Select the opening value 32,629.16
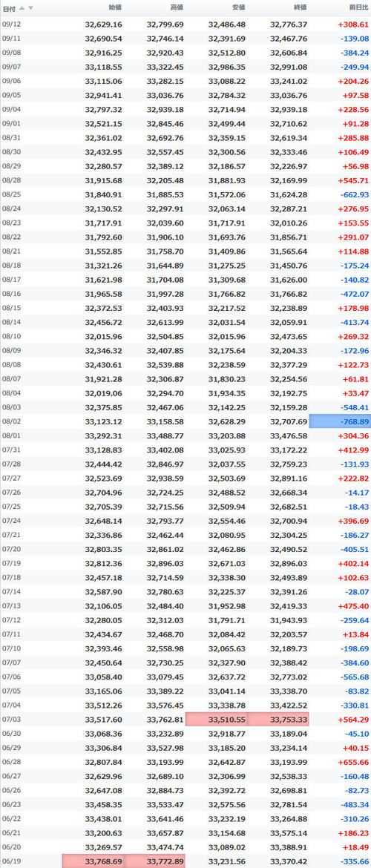Image resolution: width=371 pixels, height=868 pixels. 104,25
